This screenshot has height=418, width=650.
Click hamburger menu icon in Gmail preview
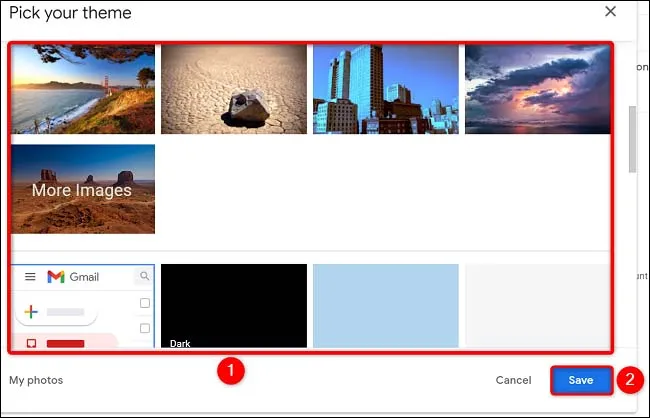point(30,277)
